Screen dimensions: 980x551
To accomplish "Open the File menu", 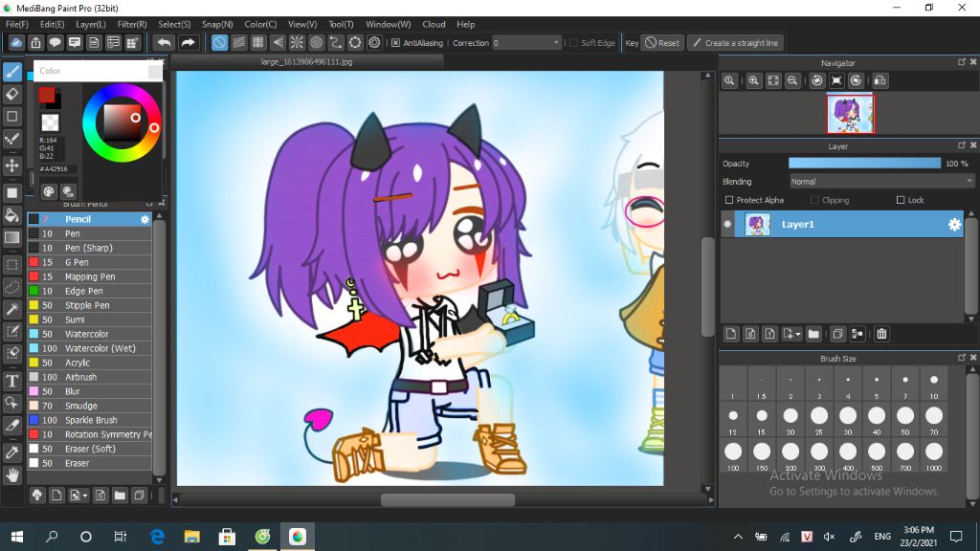I will 17,24.
